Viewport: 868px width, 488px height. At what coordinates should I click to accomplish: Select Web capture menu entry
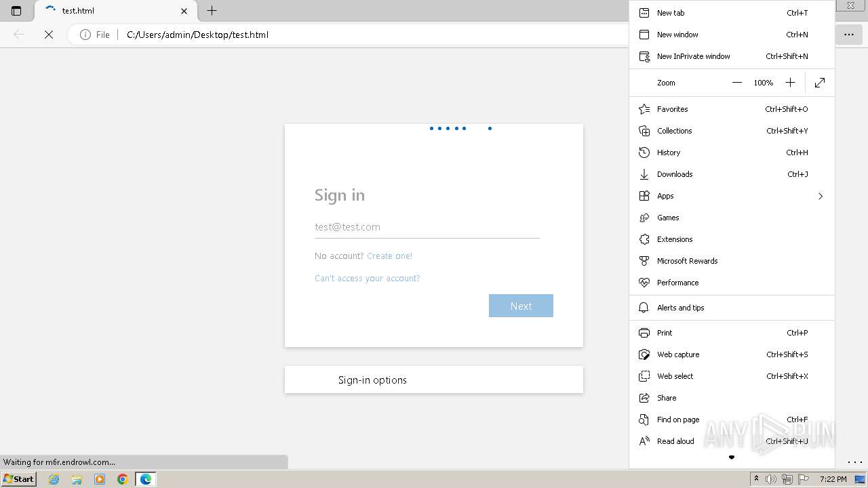pos(732,354)
